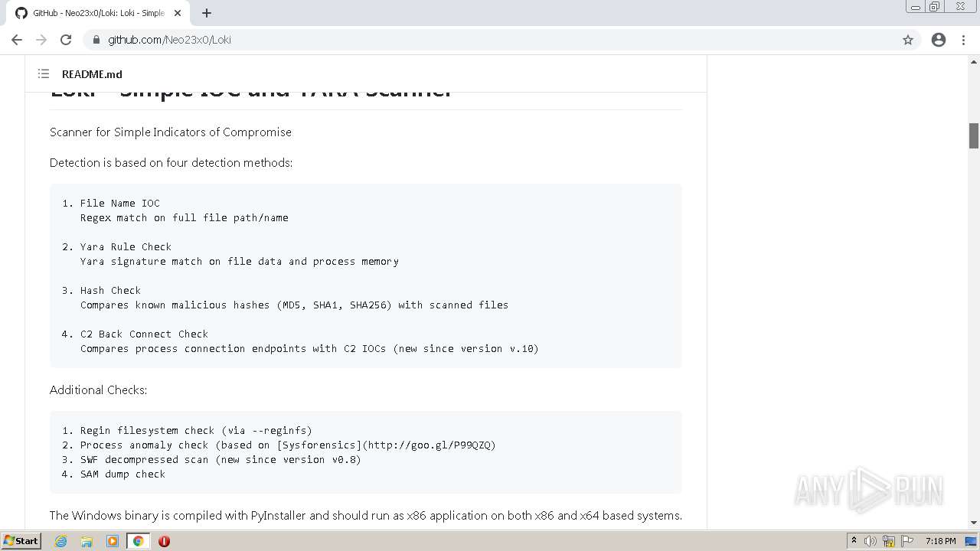Open the Action Center flag icon
980x551 pixels.
coord(907,541)
